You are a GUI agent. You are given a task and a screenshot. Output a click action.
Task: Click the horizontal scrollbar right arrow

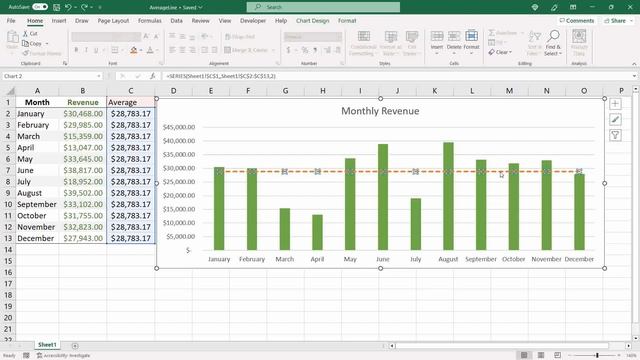pyautogui.click(x=629, y=346)
